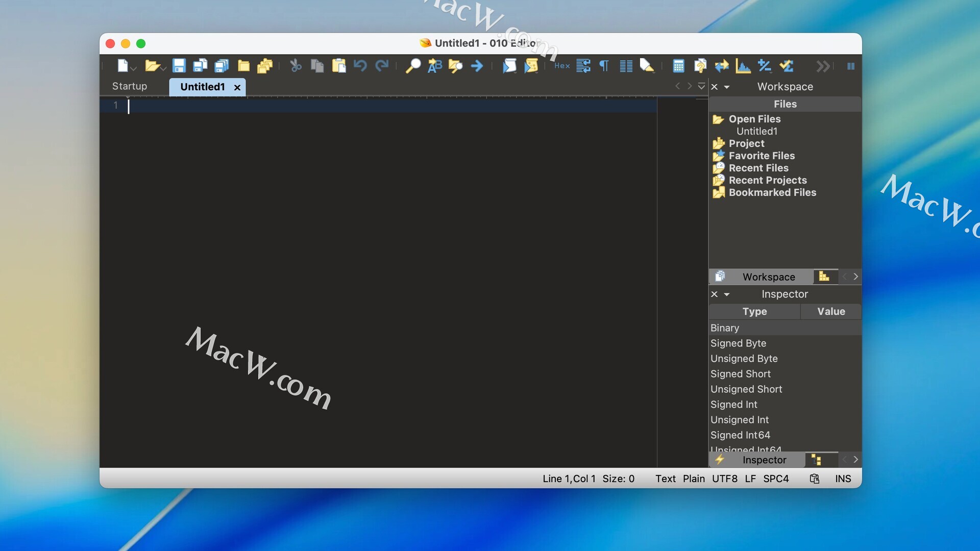Click the Save As icon
This screenshot has height=551, width=980.
pos(200,66)
